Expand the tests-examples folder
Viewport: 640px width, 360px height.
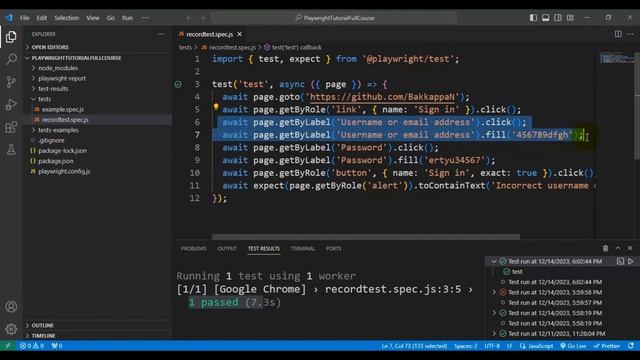97,130
